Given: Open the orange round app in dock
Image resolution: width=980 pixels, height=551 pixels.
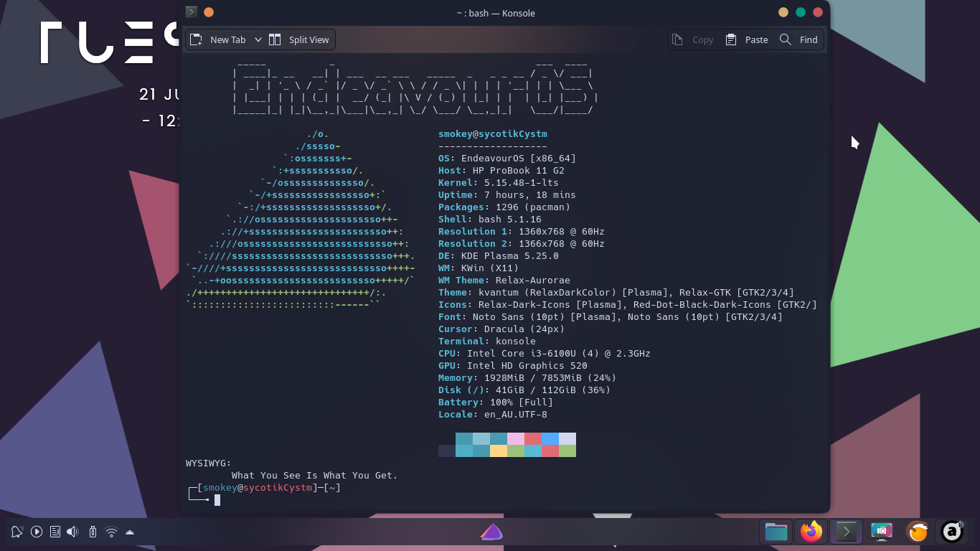Looking at the screenshot, I should point(917,532).
